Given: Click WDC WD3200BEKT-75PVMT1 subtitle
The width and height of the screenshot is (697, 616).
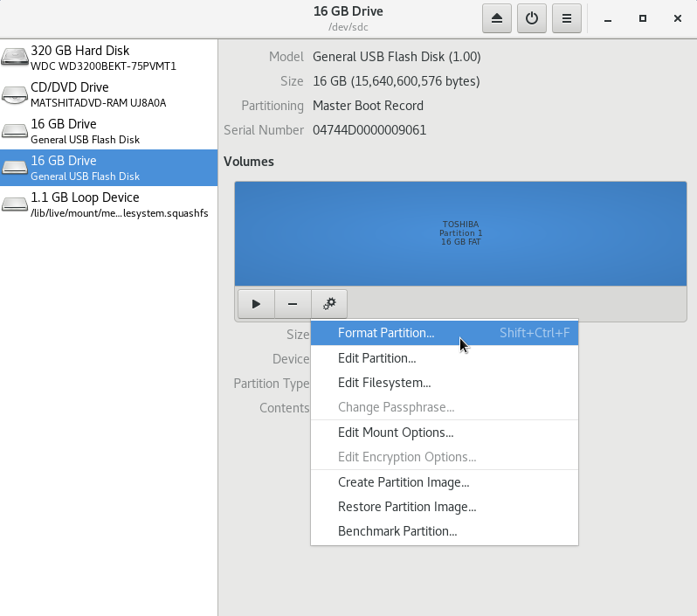Looking at the screenshot, I should pos(104,66).
